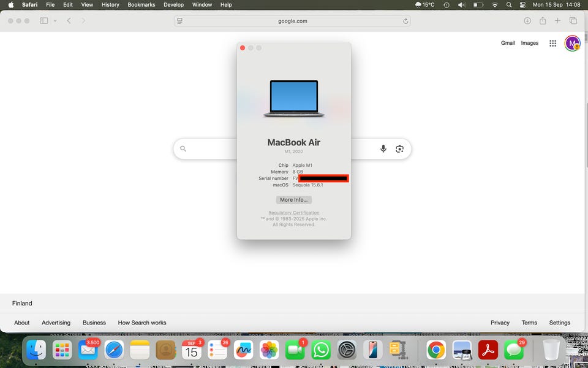Viewport: 588px width, 368px height.
Task: Click the Gmail link
Action: 508,43
